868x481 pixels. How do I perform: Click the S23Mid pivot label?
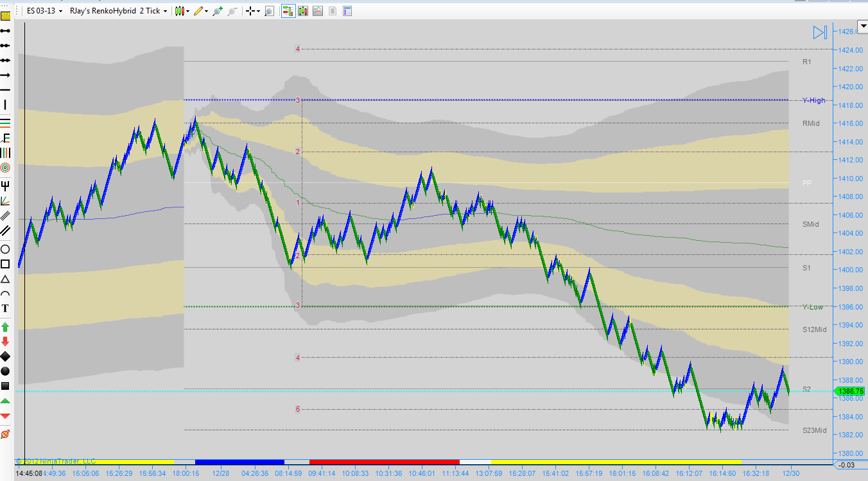[x=814, y=430]
